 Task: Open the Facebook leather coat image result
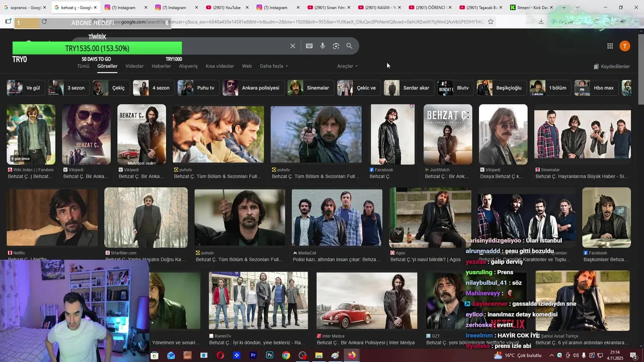[x=392, y=134]
